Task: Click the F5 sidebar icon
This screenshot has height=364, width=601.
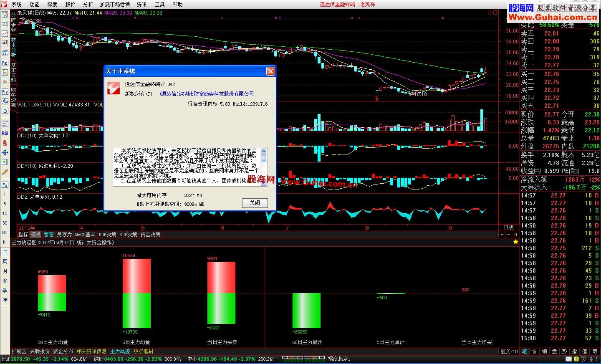Action: pos(5,185)
